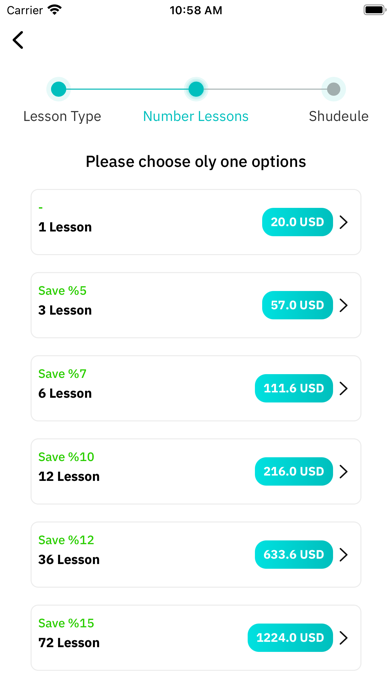Switch to the Shudeule step label
392x696 pixels.
(x=339, y=116)
